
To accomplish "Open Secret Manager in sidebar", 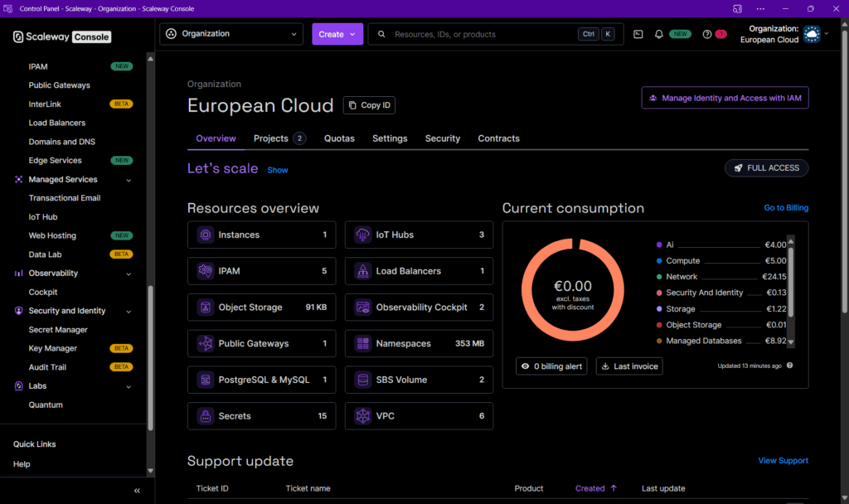I will click(58, 330).
